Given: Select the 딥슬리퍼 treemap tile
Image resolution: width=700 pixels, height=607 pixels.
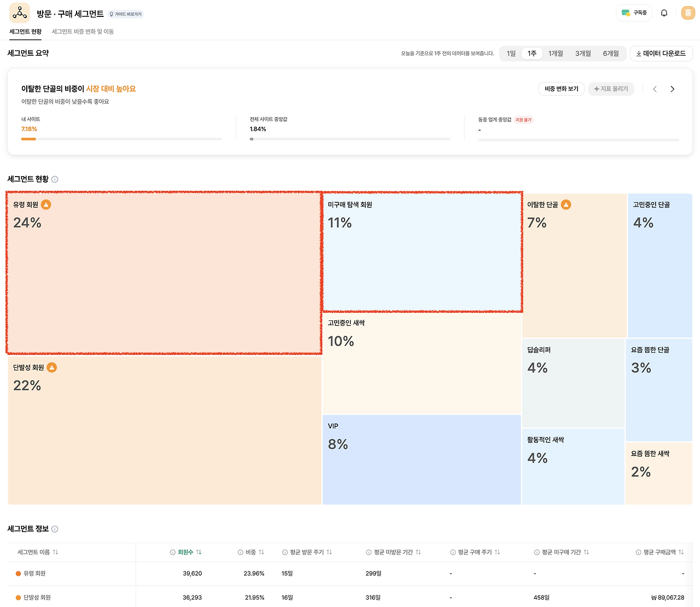Looking at the screenshot, I should (573, 383).
